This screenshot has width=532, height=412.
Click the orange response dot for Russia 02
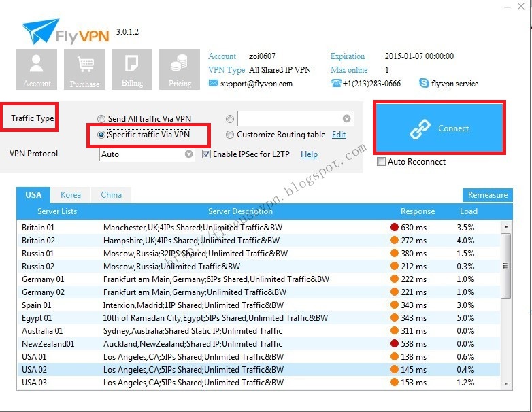(395, 266)
